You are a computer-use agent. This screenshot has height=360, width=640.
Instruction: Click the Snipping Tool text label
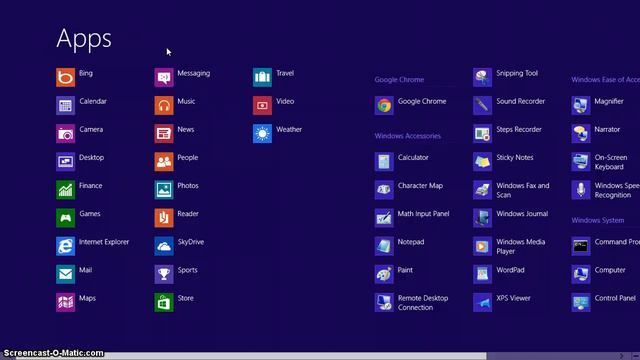[517, 73]
